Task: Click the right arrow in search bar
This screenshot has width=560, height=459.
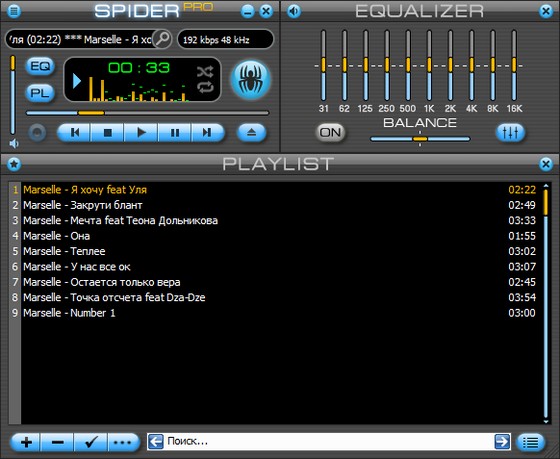Action: click(502, 442)
